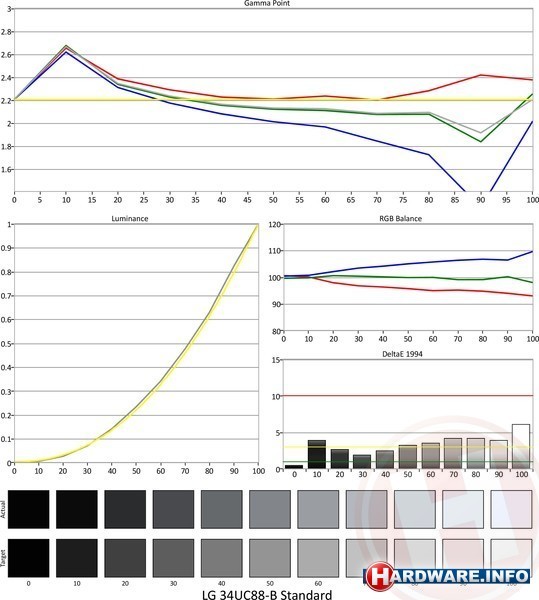Click the gamma peak at 10 percent
Image resolution: width=539 pixels, height=600 pixels.
pos(67,46)
